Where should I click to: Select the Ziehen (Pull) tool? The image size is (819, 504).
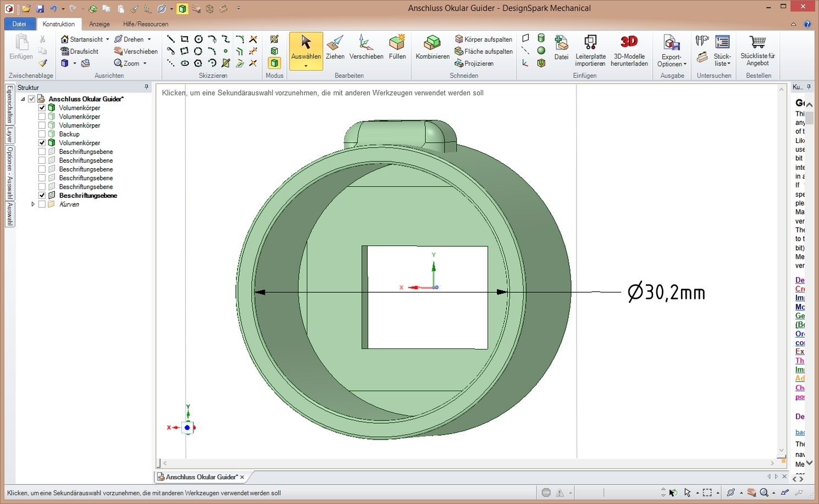pyautogui.click(x=335, y=47)
